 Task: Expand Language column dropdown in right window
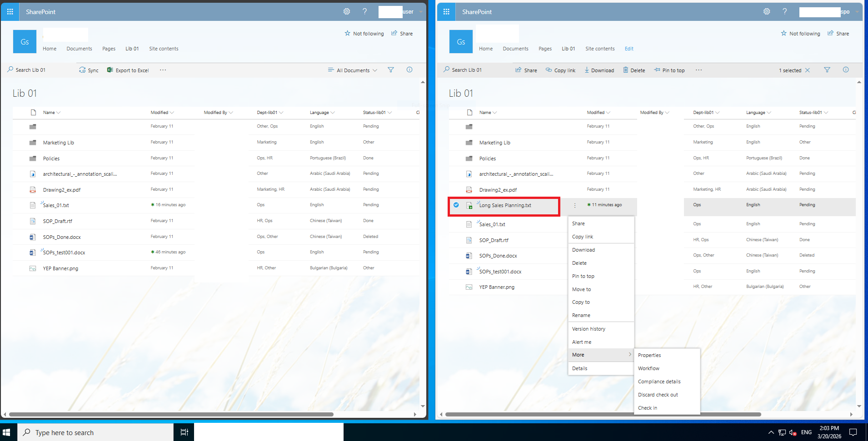[x=769, y=113]
